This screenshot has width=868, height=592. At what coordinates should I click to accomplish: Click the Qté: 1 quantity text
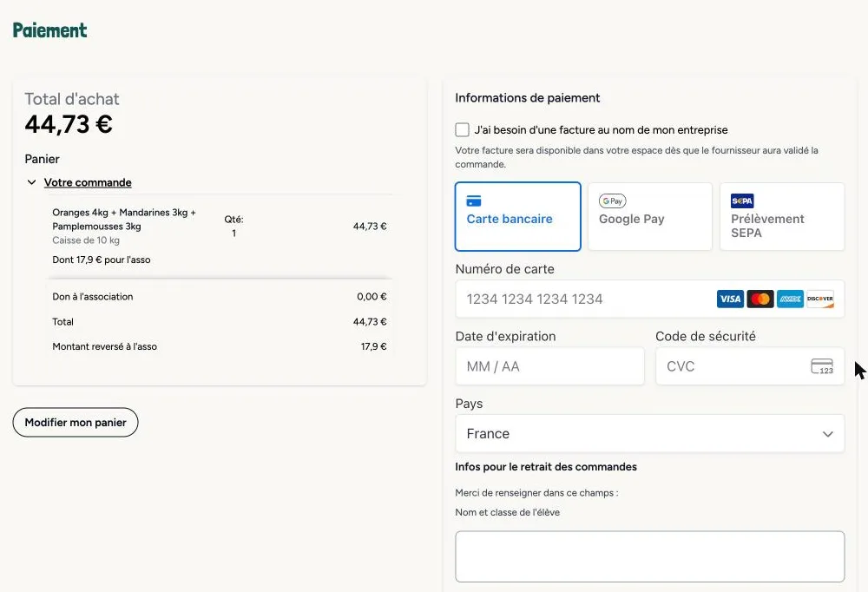233,226
